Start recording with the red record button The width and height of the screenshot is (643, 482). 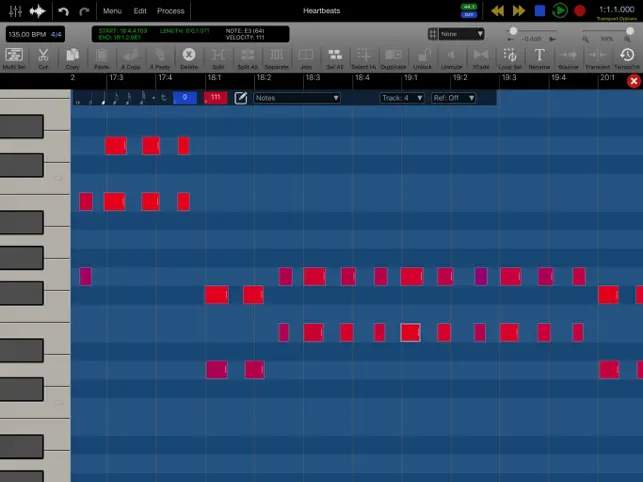pyautogui.click(x=580, y=11)
